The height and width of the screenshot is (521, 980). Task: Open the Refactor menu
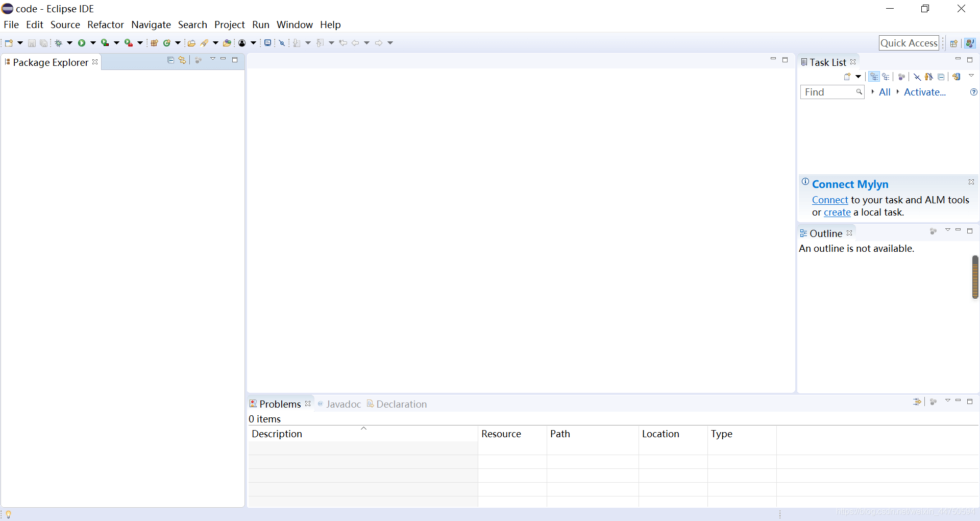coord(106,25)
